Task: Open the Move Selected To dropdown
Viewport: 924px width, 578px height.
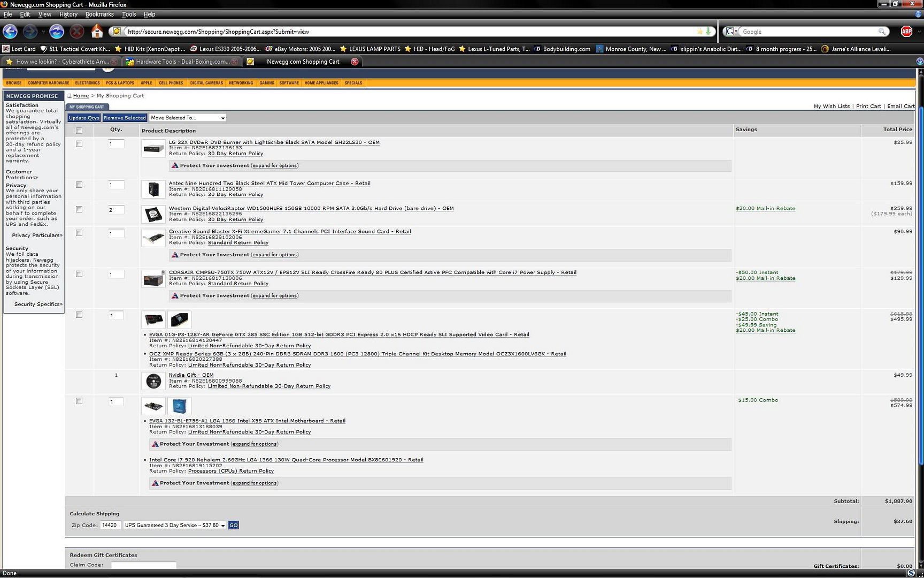Action: tap(188, 118)
